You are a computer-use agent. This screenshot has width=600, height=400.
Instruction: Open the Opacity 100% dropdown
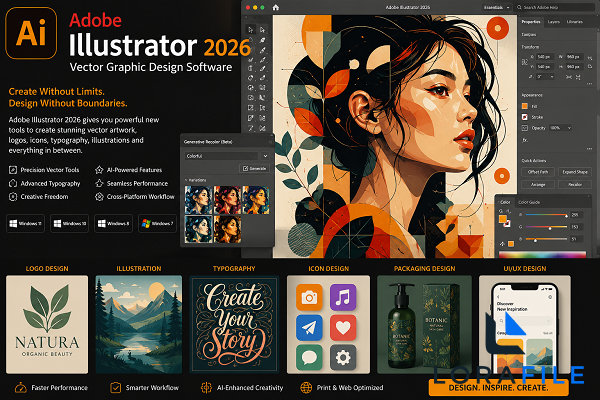561,128
